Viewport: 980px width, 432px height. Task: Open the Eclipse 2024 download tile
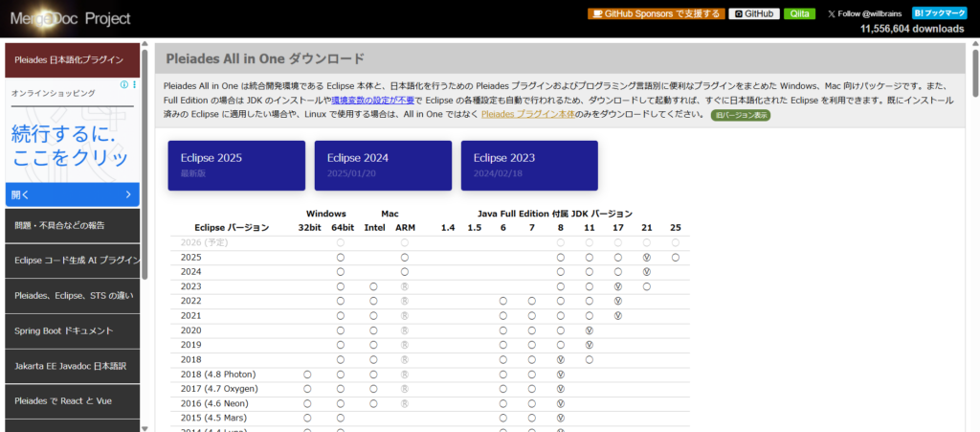coord(383,165)
